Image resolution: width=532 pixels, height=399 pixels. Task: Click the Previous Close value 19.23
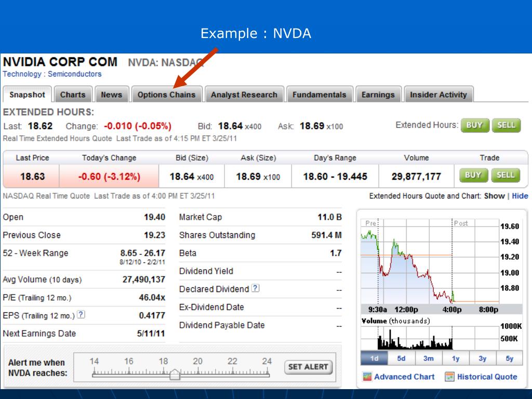pos(155,235)
